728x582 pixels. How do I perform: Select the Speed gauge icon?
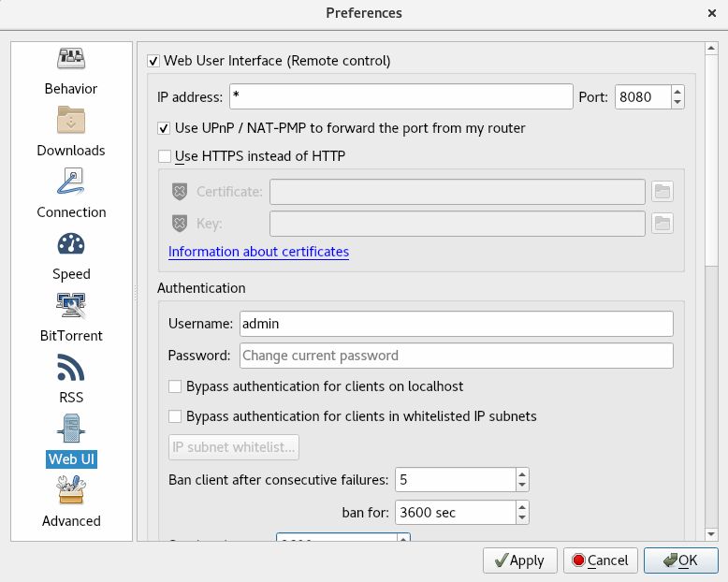tap(71, 243)
